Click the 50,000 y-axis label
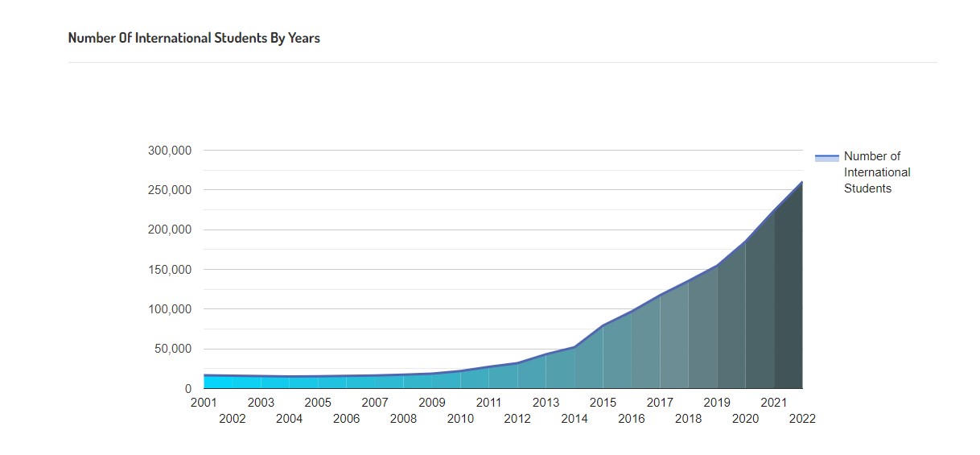 click(173, 349)
